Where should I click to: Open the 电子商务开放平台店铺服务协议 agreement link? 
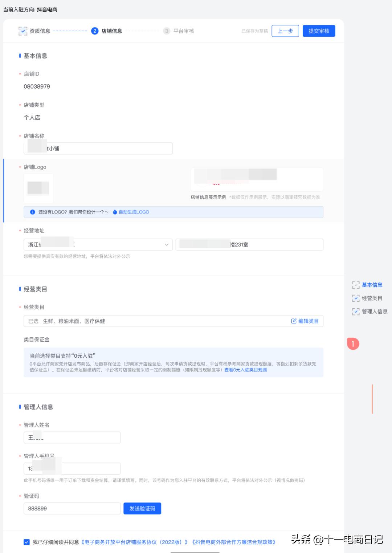[134, 542]
